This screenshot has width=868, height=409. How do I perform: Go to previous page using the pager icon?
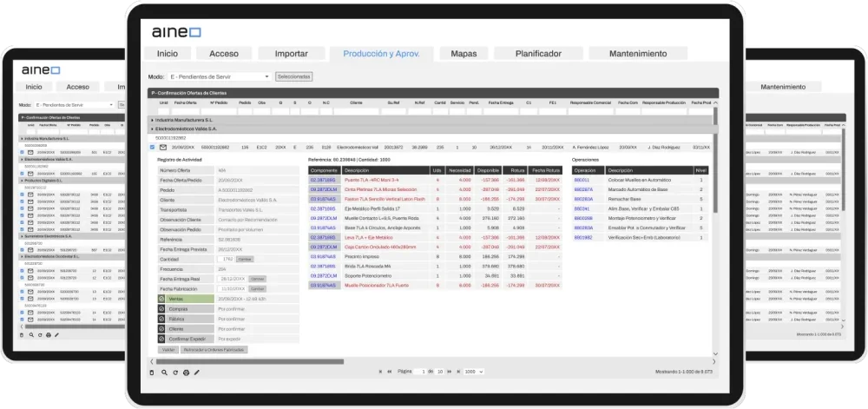tap(390, 372)
